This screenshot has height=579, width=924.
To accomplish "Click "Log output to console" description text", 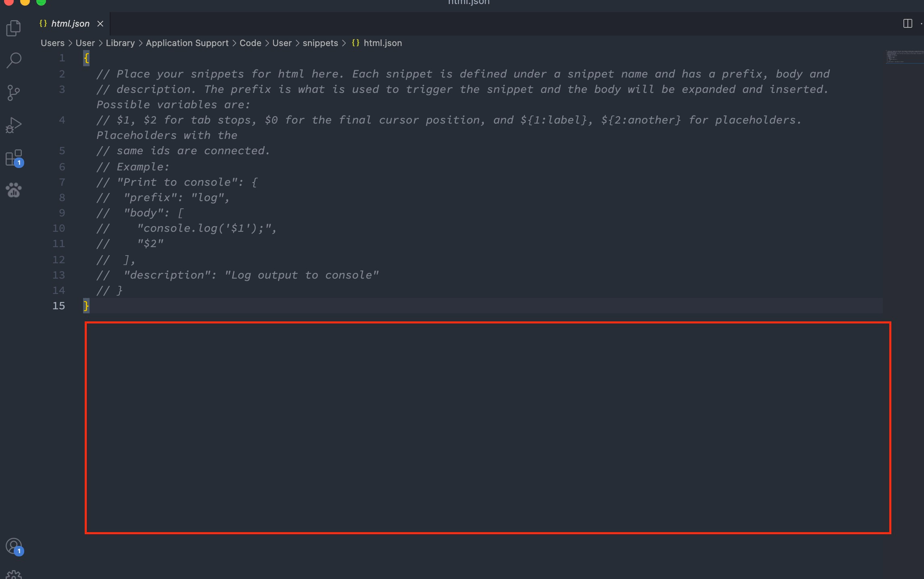I will [301, 275].
